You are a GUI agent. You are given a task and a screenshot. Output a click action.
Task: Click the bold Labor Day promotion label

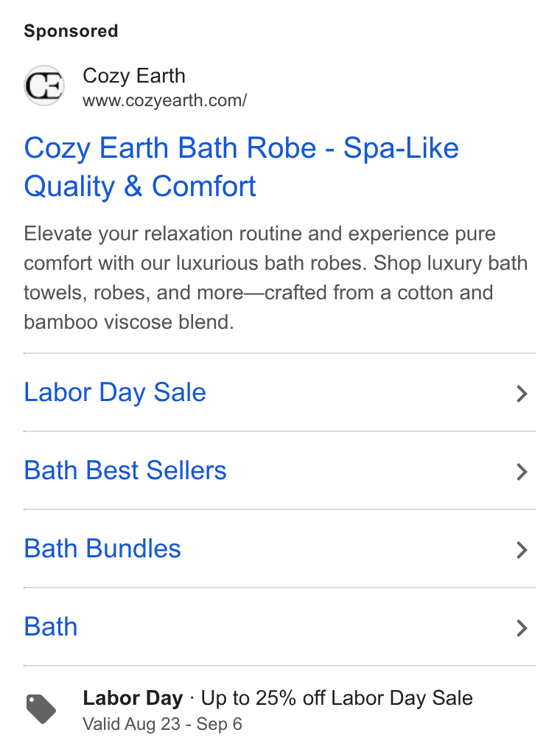coord(133,698)
